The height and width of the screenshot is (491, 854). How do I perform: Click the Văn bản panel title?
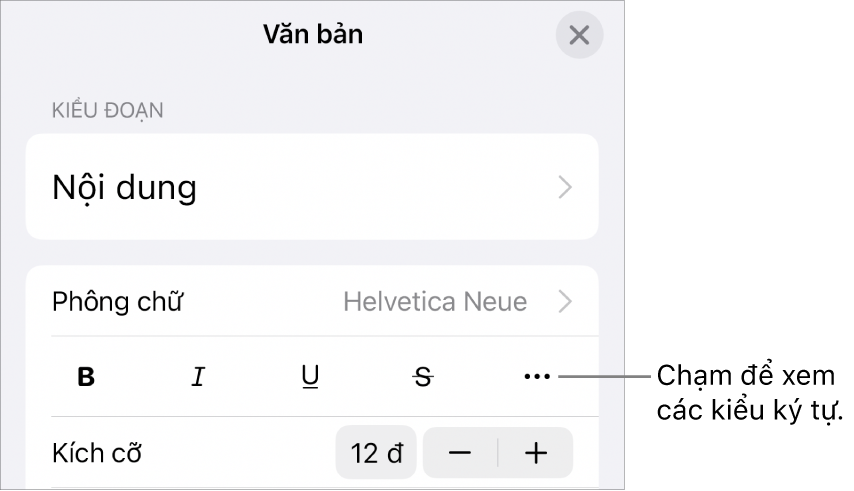pyautogui.click(x=312, y=34)
